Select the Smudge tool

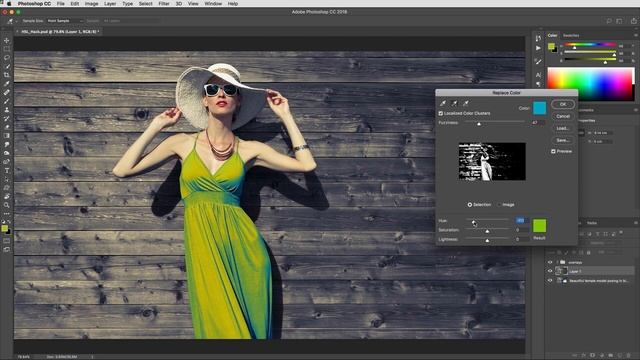7,144
